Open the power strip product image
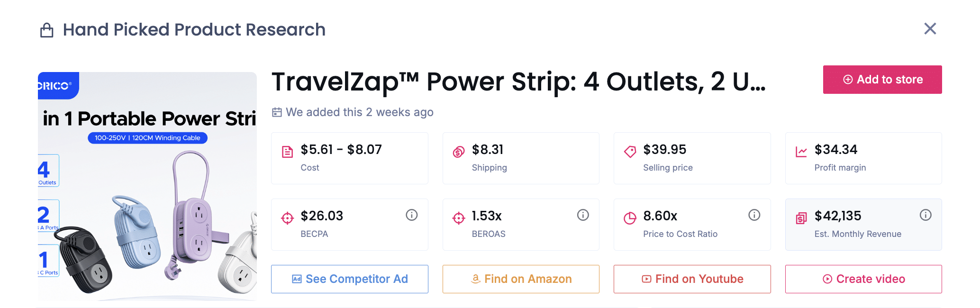 point(147,186)
